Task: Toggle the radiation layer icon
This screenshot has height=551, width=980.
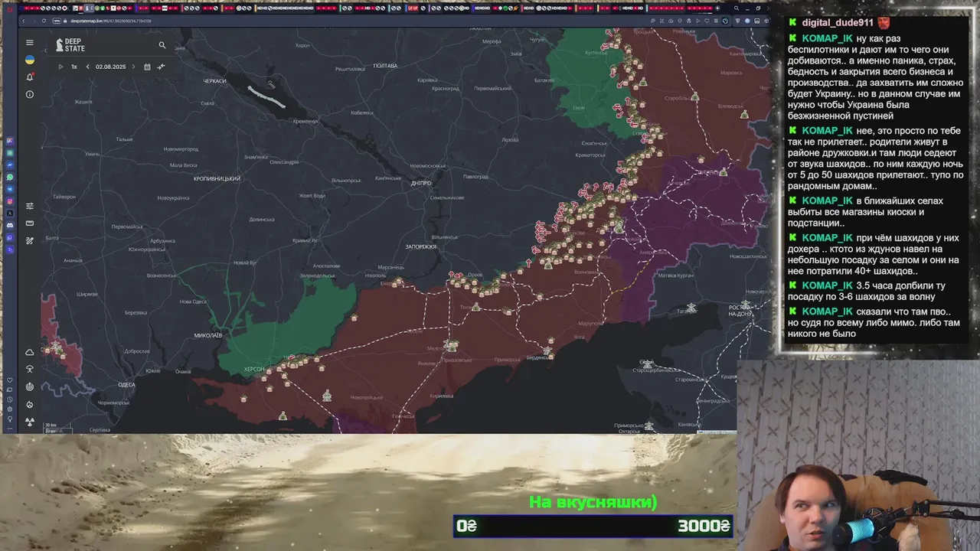Action: click(30, 421)
